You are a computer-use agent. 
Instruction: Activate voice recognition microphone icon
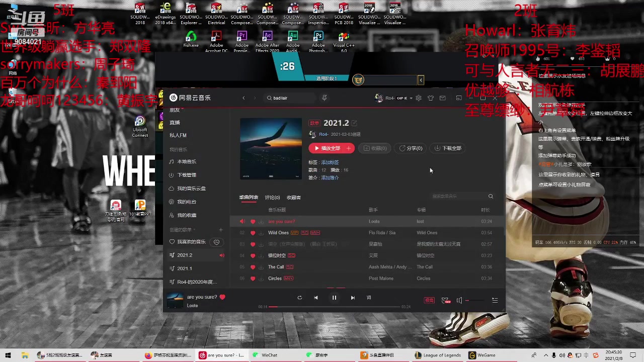325,98
